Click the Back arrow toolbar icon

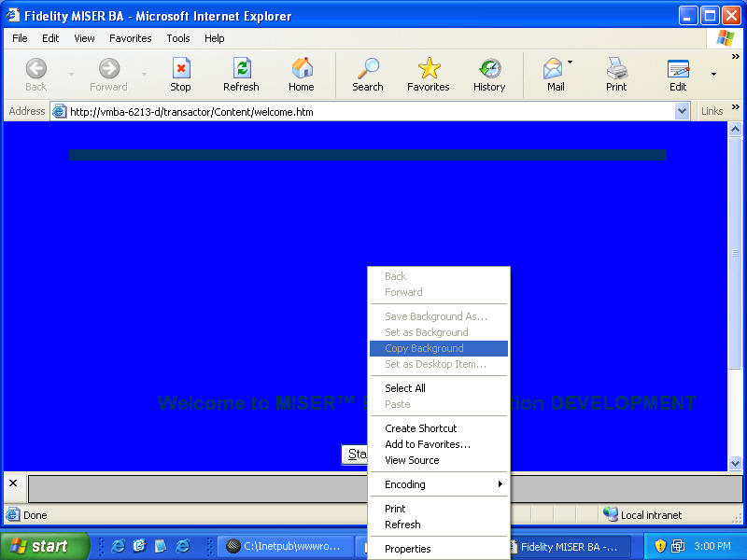(36, 68)
